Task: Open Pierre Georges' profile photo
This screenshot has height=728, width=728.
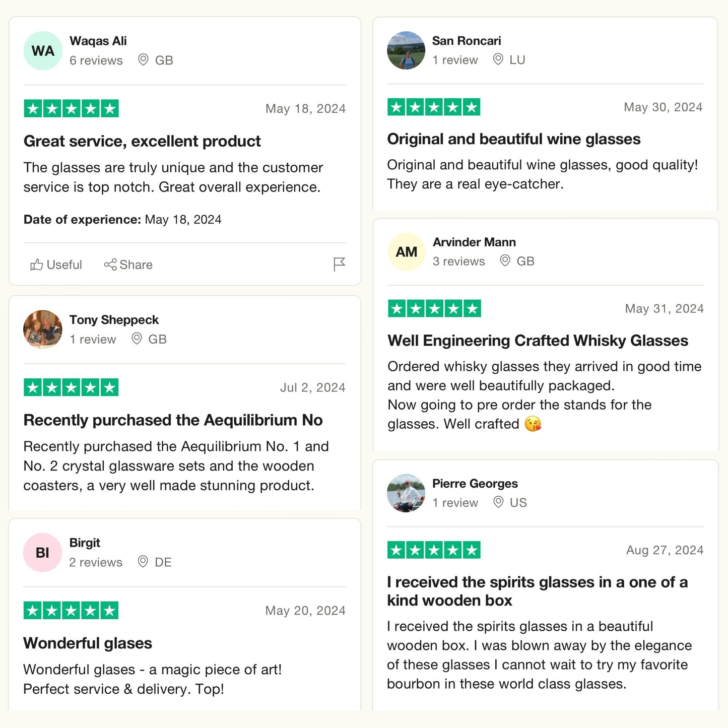Action: click(x=406, y=493)
